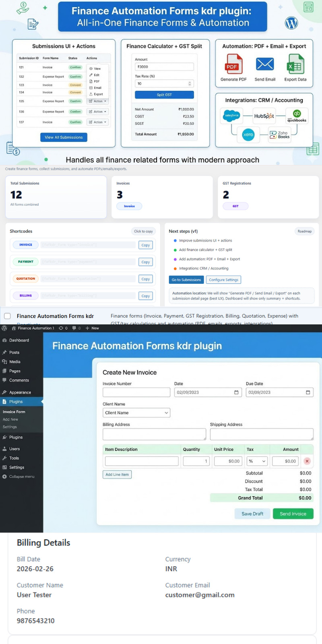Choose Email from the actions menu
Image resolution: width=322 pixels, height=644 pixels.
[95, 88]
